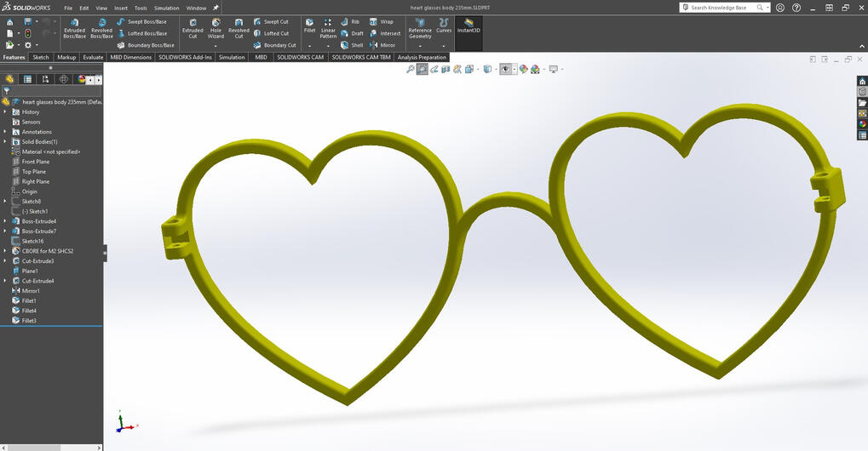Select the Front Plane item
The width and height of the screenshot is (868, 451).
(31, 162)
